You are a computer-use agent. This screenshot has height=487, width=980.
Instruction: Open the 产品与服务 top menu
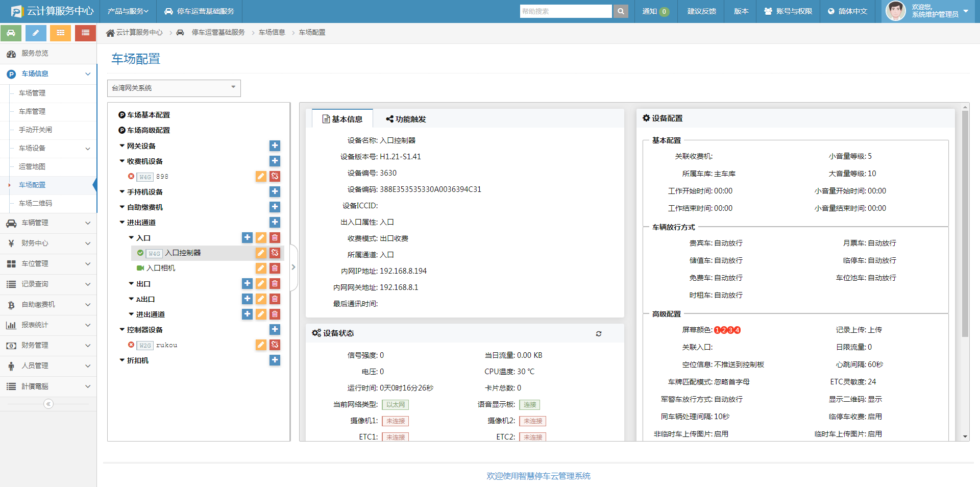tap(128, 11)
